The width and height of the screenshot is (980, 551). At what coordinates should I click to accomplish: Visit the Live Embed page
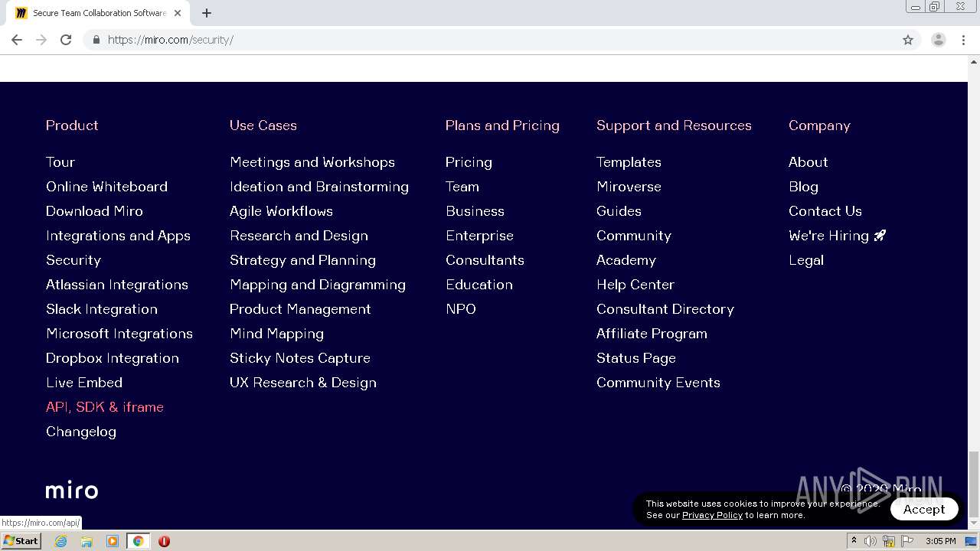(x=84, y=383)
